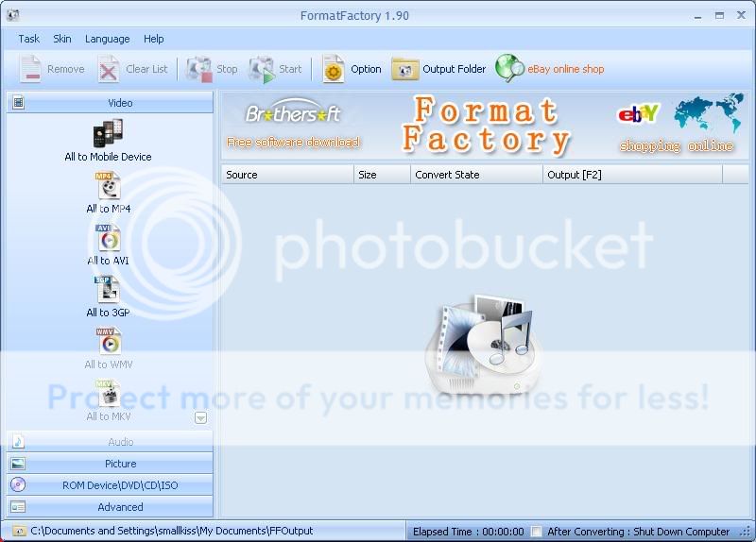Click the world map image in banner

tap(710, 112)
